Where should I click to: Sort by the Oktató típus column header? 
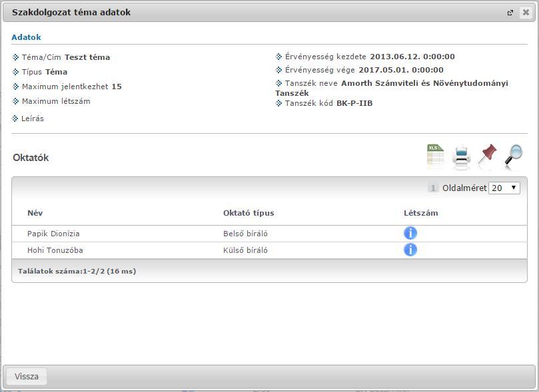point(249,213)
